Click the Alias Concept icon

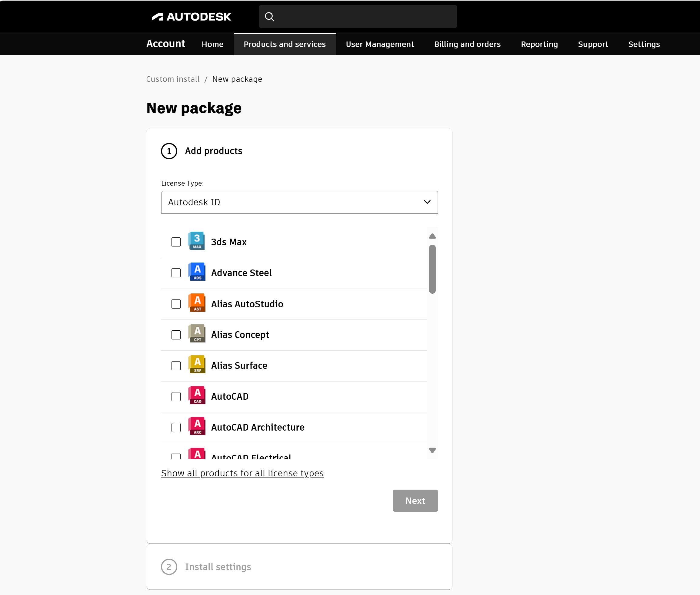197,334
